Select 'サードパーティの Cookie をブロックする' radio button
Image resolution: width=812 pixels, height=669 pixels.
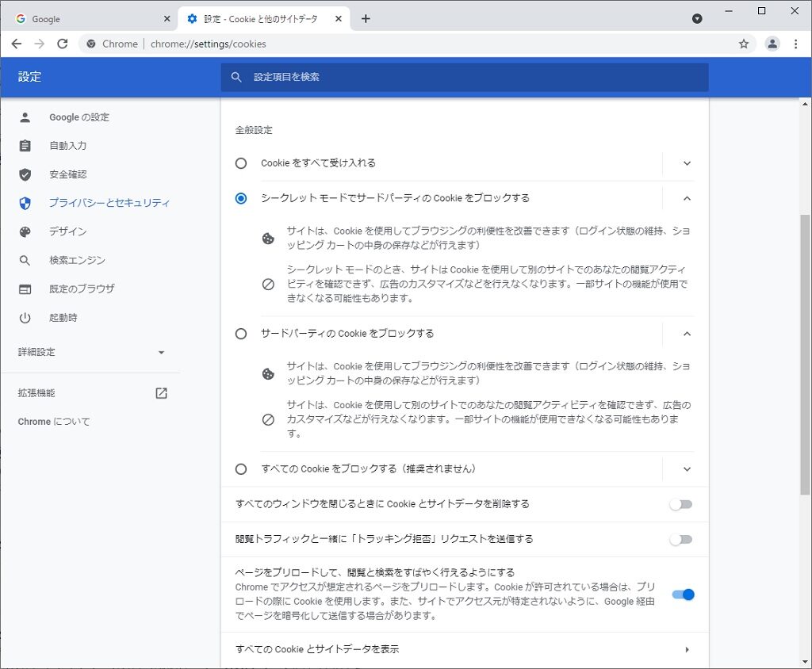[241, 334]
